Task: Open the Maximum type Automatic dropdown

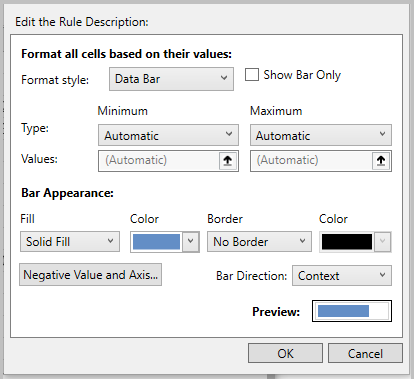Action: click(321, 135)
